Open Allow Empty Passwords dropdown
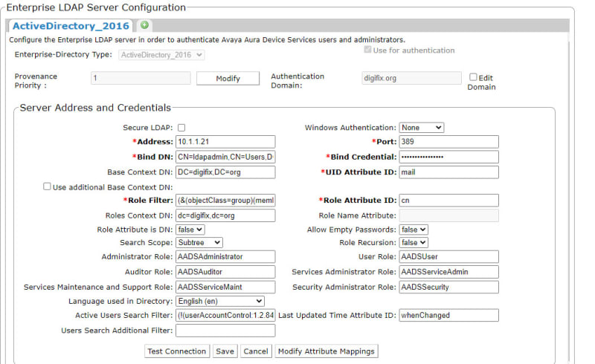595x364 pixels. tap(414, 230)
